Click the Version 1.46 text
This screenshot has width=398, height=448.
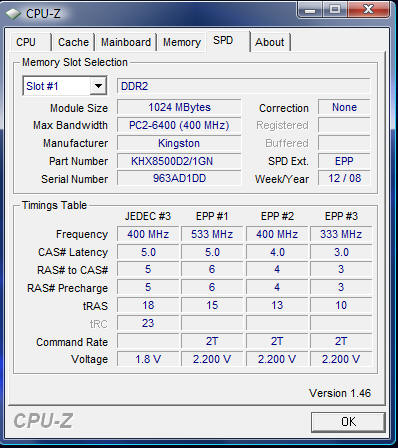[x=340, y=393]
